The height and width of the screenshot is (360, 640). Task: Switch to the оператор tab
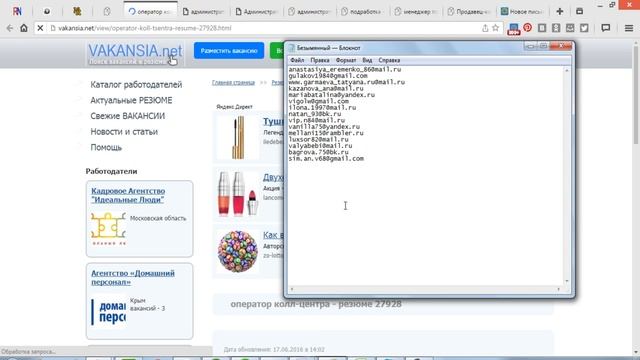(x=150, y=12)
